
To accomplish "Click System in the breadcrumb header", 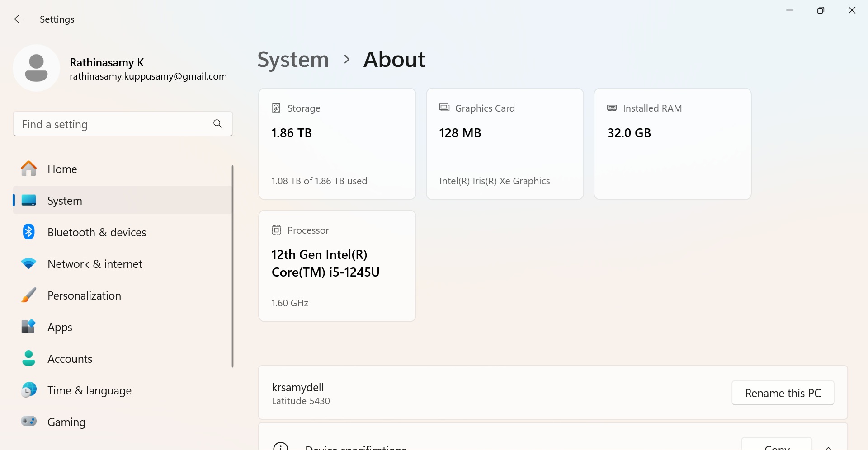I will coord(293,59).
